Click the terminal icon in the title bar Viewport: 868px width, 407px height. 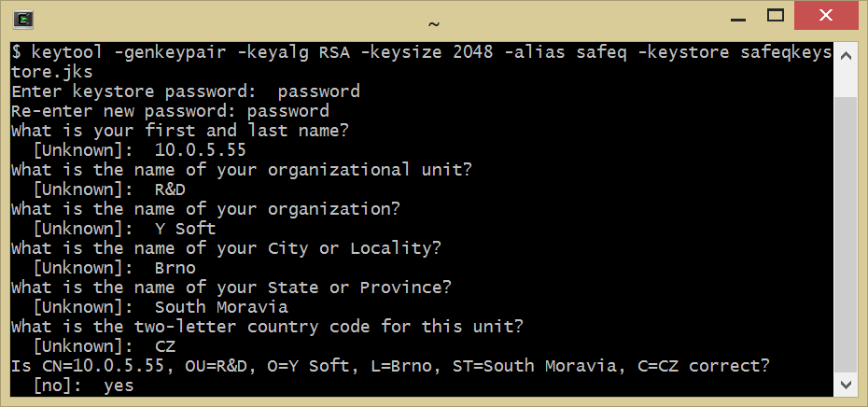(x=25, y=19)
